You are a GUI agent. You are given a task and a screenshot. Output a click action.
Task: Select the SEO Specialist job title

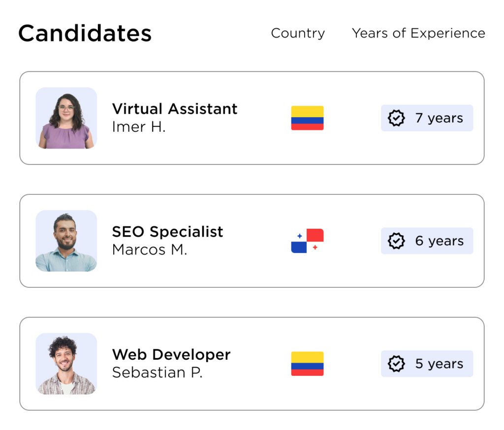point(167,232)
